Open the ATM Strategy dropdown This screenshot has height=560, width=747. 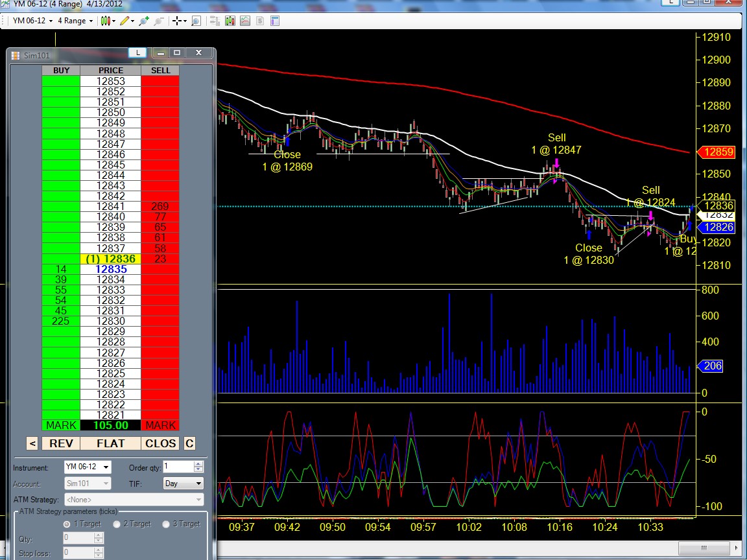134,500
